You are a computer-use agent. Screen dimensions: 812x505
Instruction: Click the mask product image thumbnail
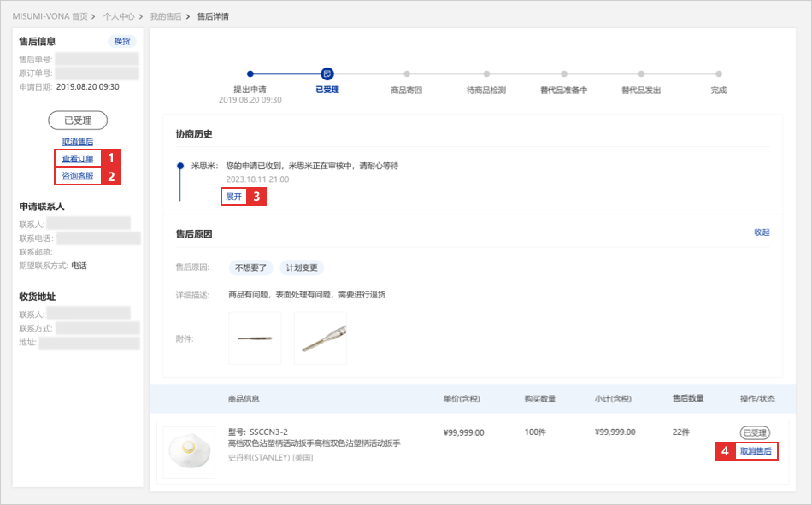click(189, 452)
